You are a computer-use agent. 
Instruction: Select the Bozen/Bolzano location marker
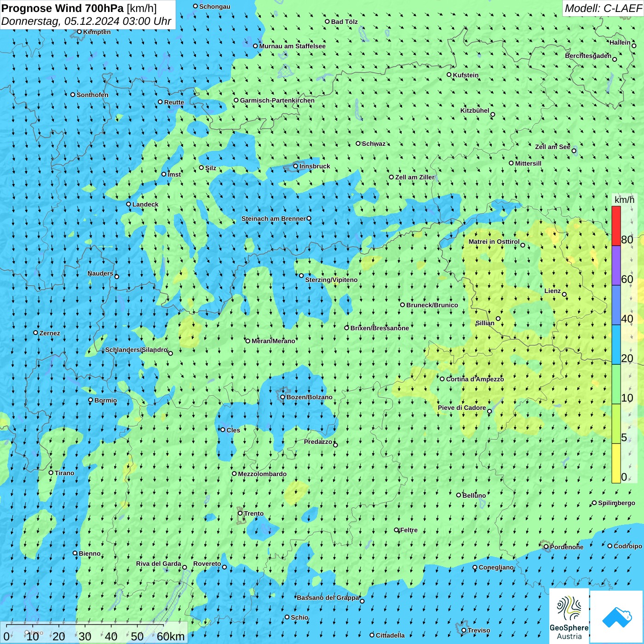282,397
